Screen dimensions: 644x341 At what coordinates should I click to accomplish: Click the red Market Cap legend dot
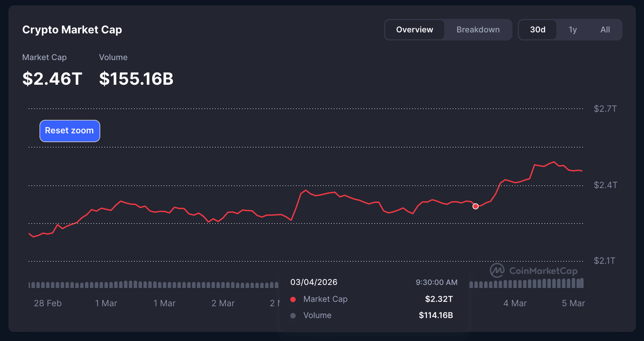[x=293, y=299]
